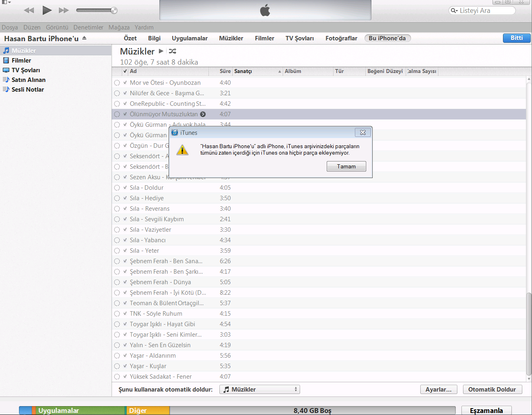Open TV Şovları in the sidebar
This screenshot has width=532, height=415.
tap(56, 70)
